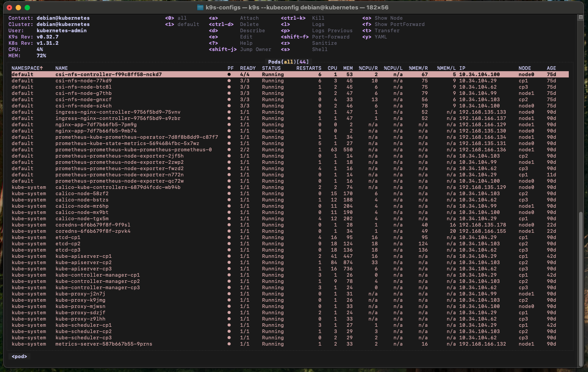588x372 pixels.
Task: Click the port-forward dot on kube-apiserver-cp2 row
Action: pyautogui.click(x=229, y=262)
